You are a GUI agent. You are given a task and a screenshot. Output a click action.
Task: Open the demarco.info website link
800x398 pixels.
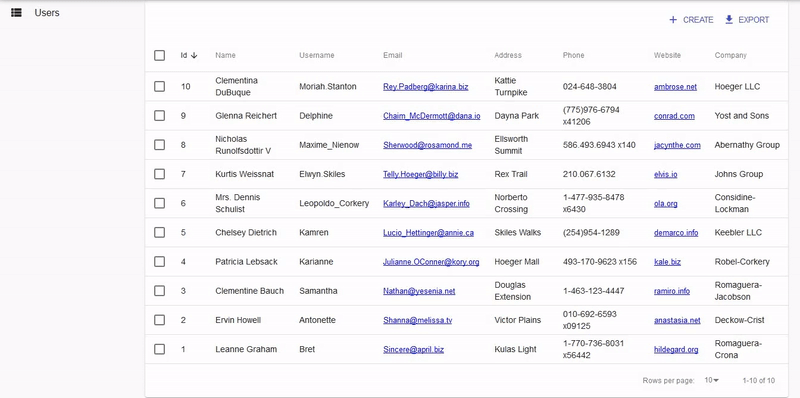pyautogui.click(x=676, y=233)
